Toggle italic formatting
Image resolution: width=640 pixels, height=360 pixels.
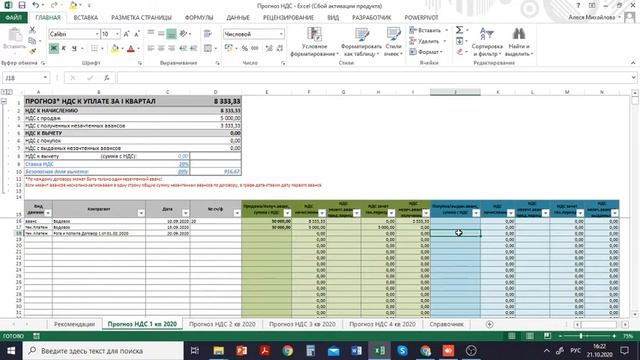(64, 49)
